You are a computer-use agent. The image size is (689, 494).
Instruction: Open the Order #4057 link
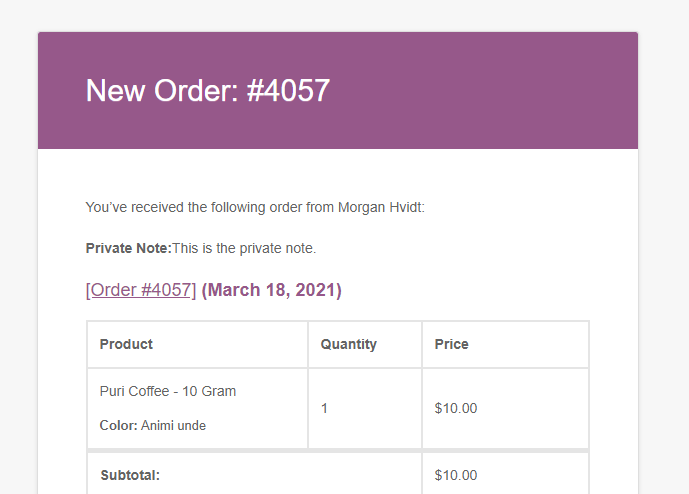pos(141,290)
